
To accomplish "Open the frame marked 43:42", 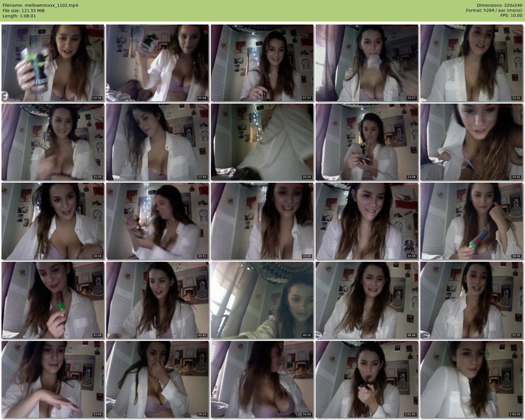I will [157, 300].
